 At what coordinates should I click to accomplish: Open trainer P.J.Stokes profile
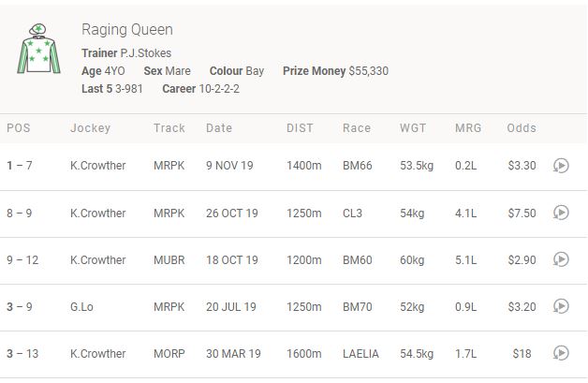(x=145, y=52)
